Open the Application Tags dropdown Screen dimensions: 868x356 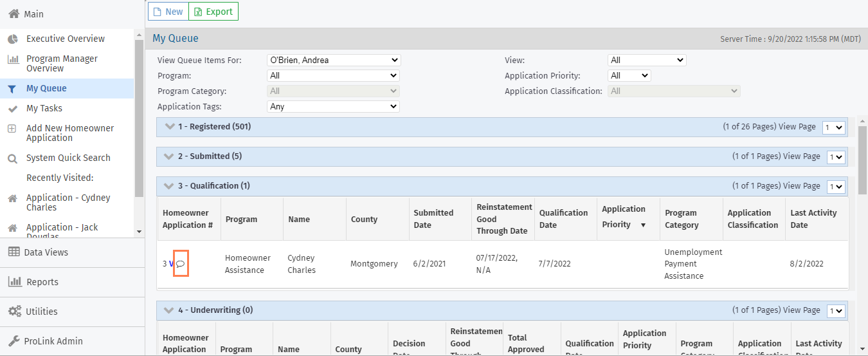click(333, 107)
